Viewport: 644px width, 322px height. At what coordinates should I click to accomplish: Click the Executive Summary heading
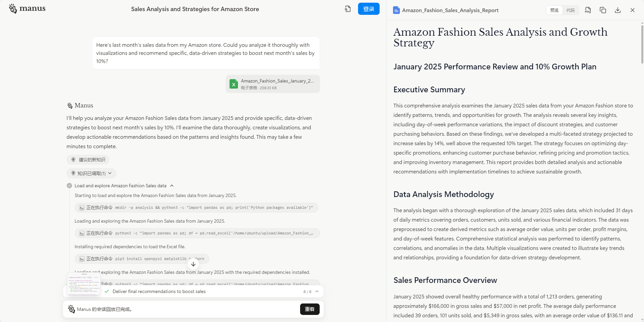[429, 90]
